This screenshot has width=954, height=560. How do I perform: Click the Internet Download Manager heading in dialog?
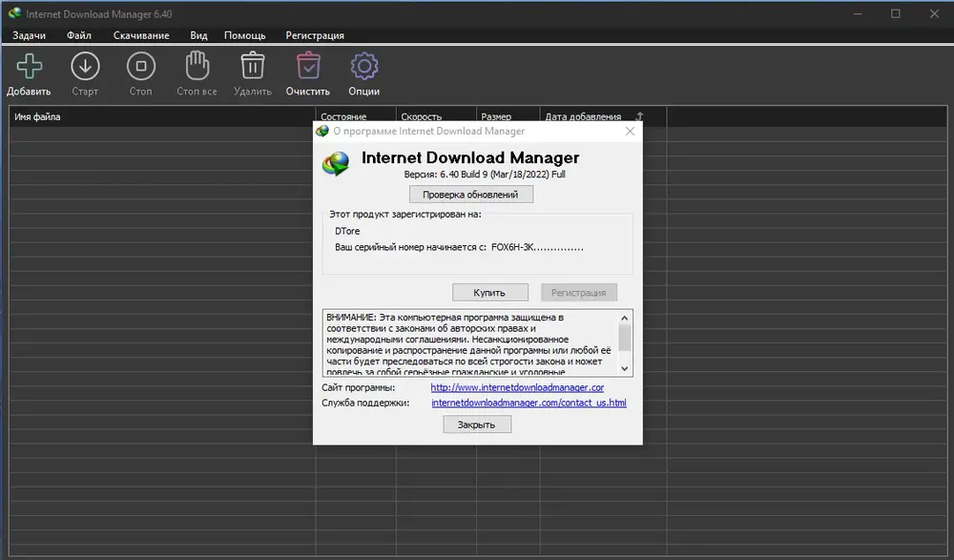coord(470,157)
